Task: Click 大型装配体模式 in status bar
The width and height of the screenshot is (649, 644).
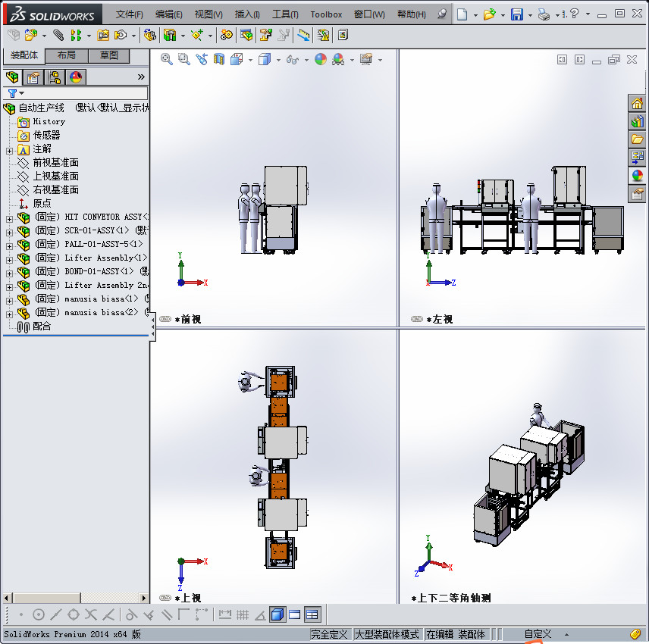Action: [387, 634]
